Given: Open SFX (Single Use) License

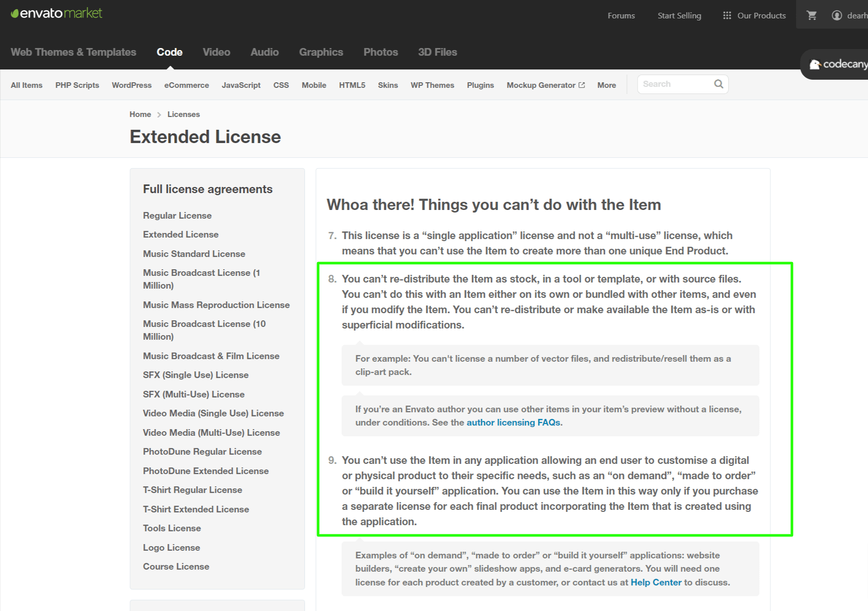Looking at the screenshot, I should [x=196, y=375].
